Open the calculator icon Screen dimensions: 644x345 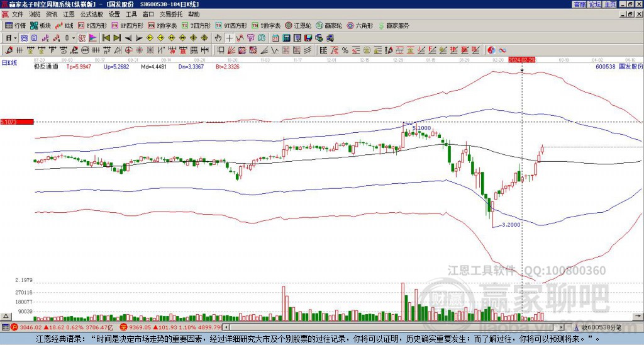286,38
